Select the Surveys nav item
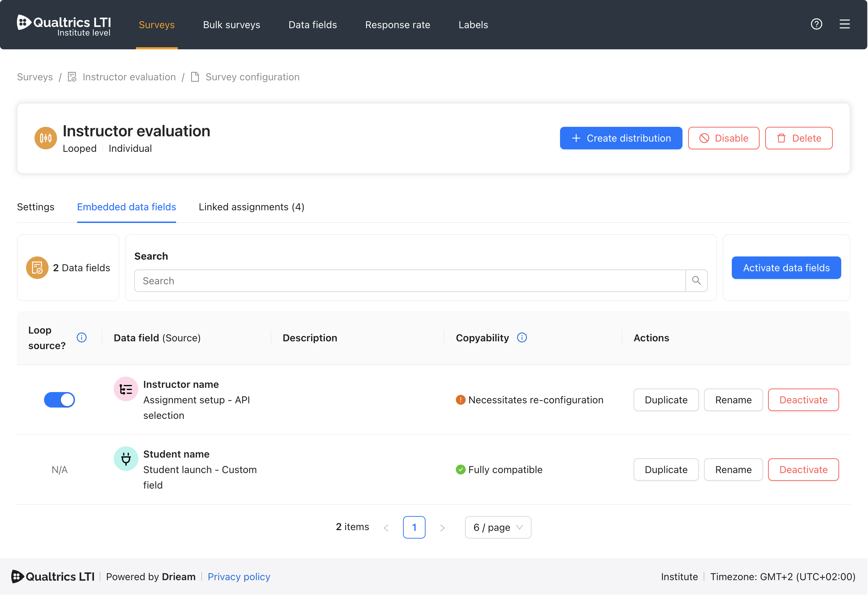The width and height of the screenshot is (868, 596). tap(157, 25)
